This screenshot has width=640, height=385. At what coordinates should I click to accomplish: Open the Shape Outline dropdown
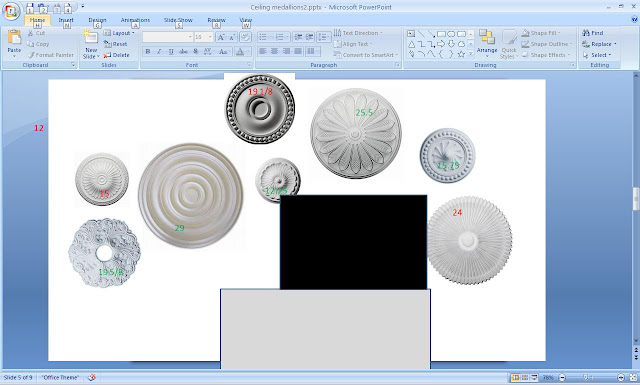tap(547, 44)
